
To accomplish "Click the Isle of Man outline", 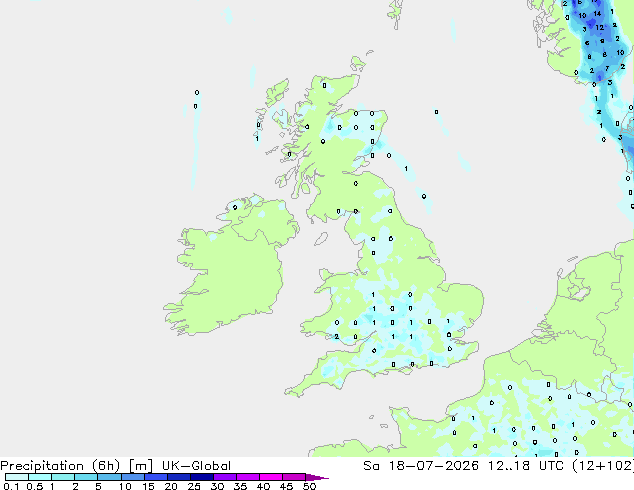I will (x=321, y=239).
